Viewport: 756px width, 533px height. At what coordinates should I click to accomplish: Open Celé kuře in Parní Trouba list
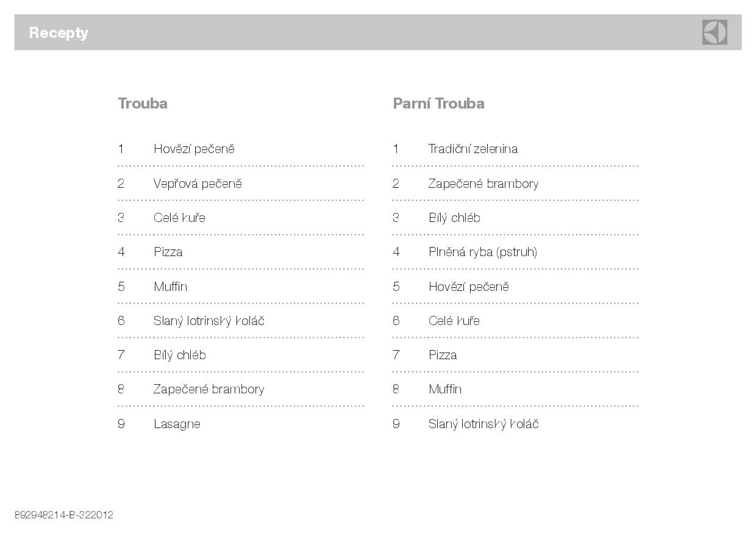(454, 321)
